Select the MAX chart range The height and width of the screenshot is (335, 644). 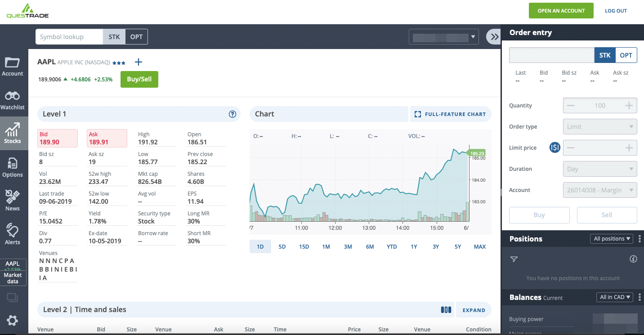click(x=480, y=246)
